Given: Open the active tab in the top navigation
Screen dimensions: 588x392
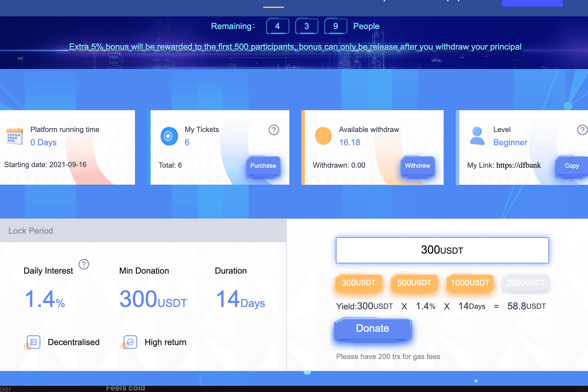Looking at the screenshot, I should pos(273,3).
